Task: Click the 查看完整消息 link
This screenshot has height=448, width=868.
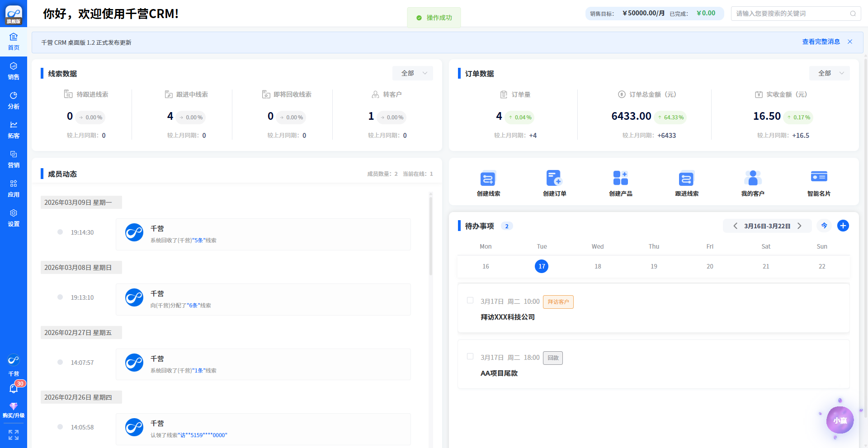Action: click(821, 42)
